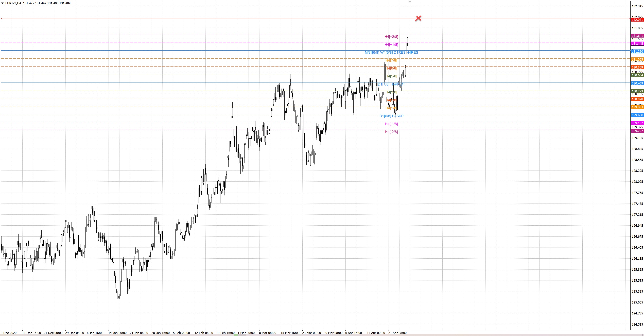Image resolution: width=644 pixels, height=336 pixels.
Task: Click the 1 Mar 00:00 time label
Action: [x=246, y=333]
